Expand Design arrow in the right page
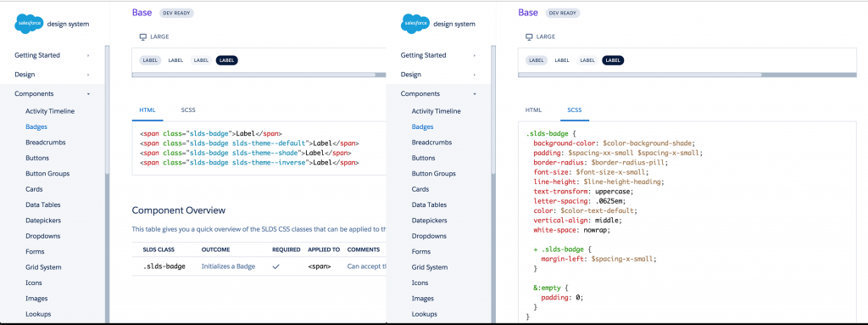The image size is (868, 325). [x=475, y=75]
